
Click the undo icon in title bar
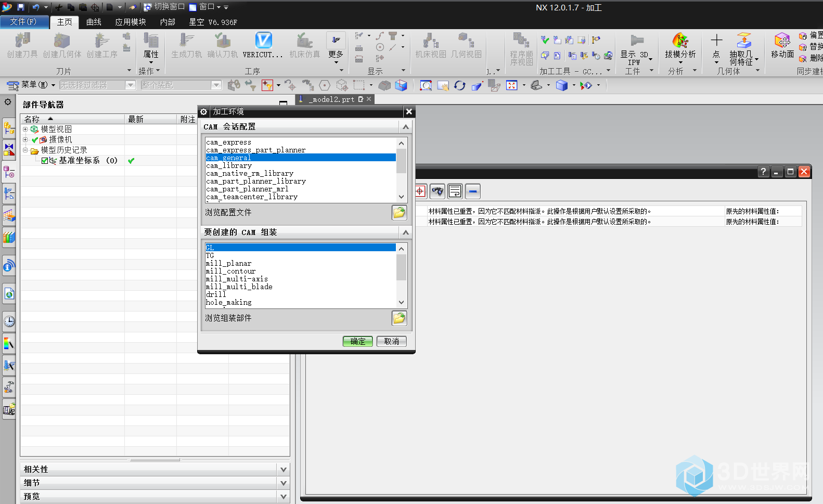pyautogui.click(x=36, y=7)
